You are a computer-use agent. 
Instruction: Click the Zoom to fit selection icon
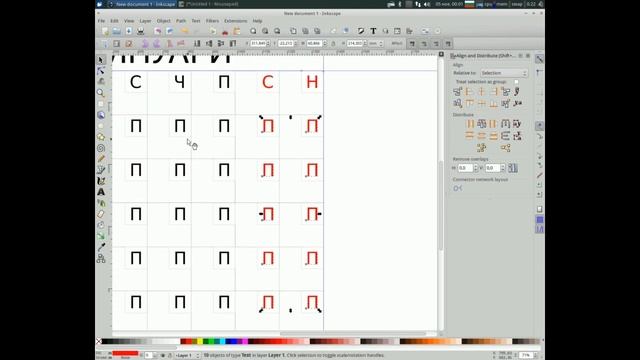(x=253, y=31)
